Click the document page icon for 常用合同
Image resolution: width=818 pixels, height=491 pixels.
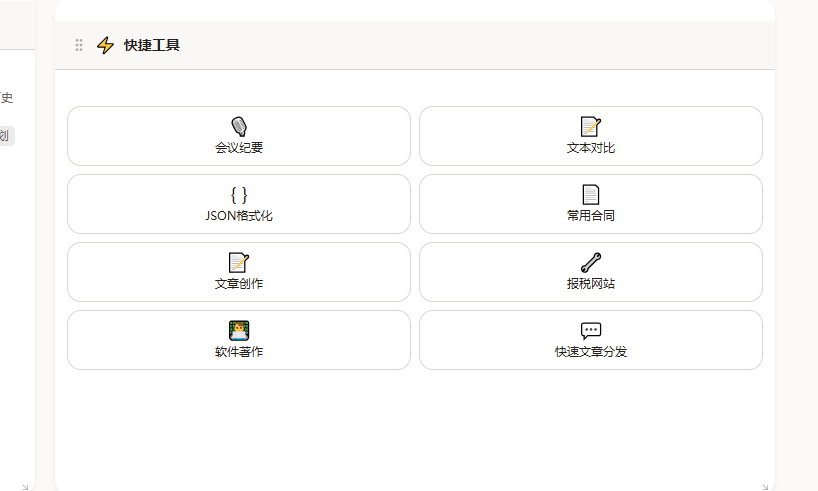pyautogui.click(x=591, y=194)
